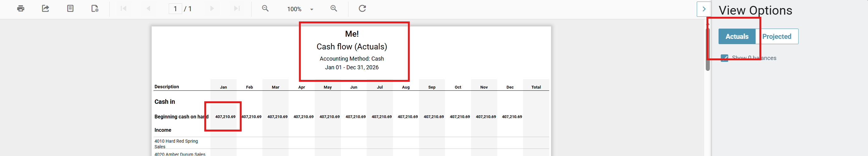
Task: Zoom in using the magnifier plus icon
Action: 333,9
